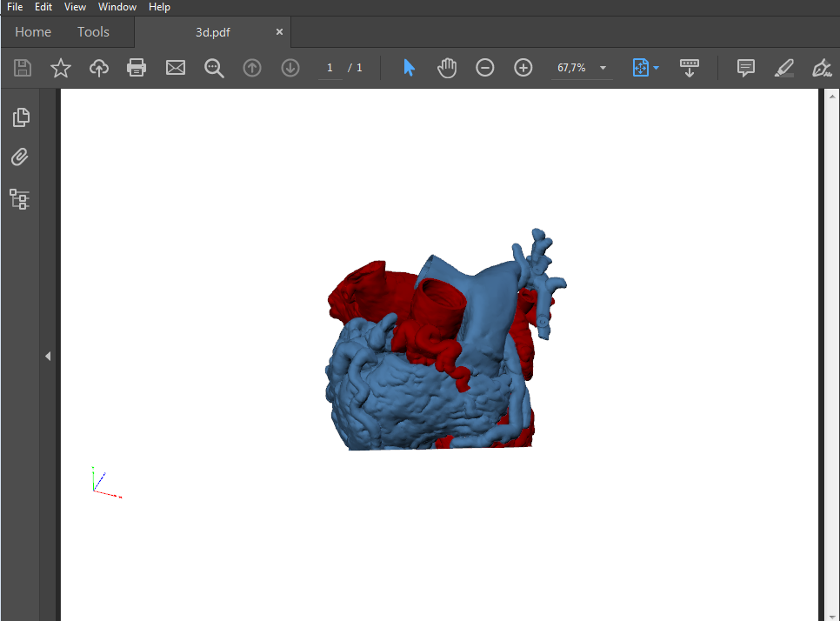
Task: Add the file to starred favorites
Action: (x=61, y=68)
